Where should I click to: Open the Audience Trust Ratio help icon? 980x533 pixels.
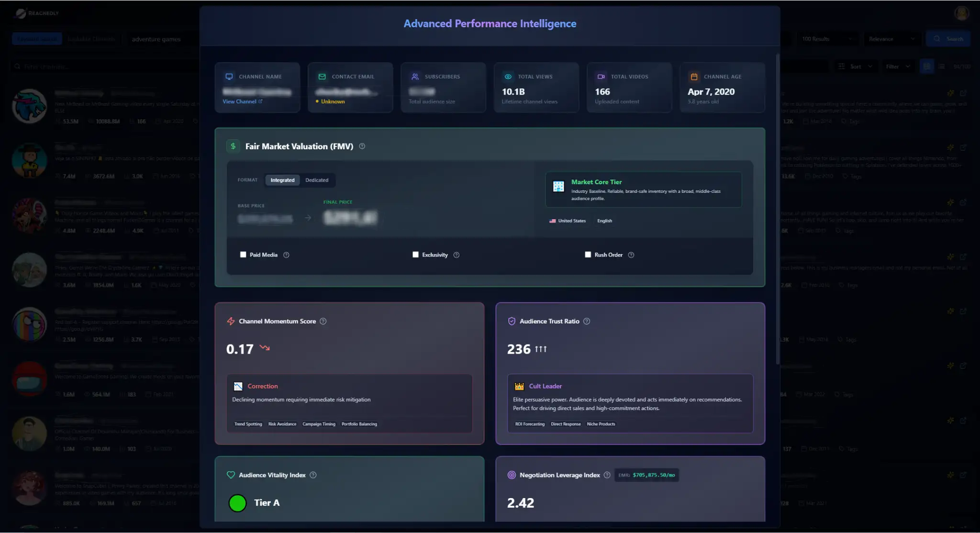[x=587, y=321]
